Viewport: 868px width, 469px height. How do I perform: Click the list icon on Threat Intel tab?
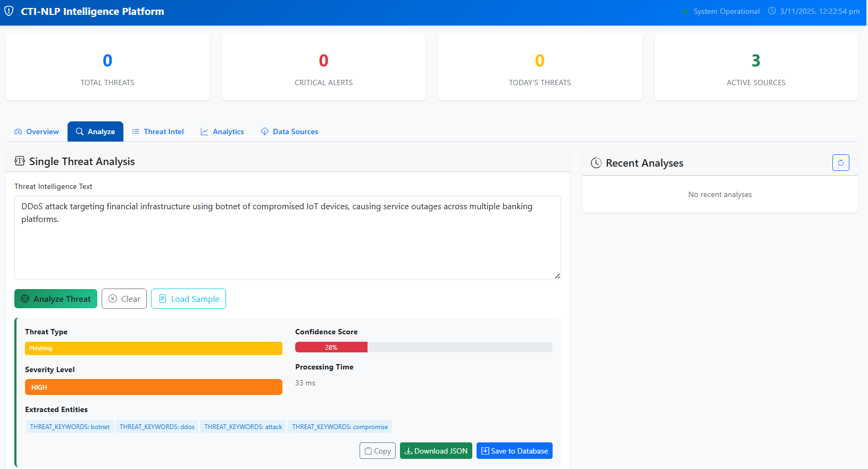tap(136, 131)
